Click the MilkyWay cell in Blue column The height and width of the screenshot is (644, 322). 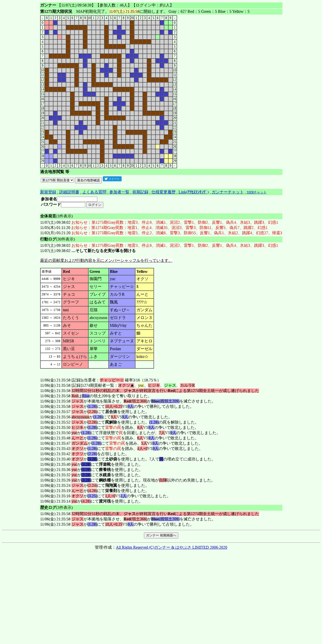click(122, 326)
